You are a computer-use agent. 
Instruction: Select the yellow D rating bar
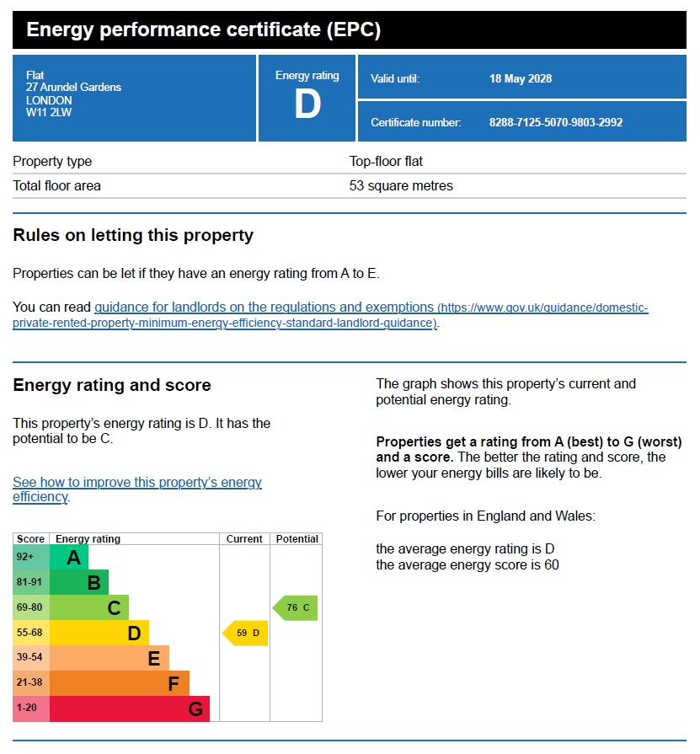point(99,633)
